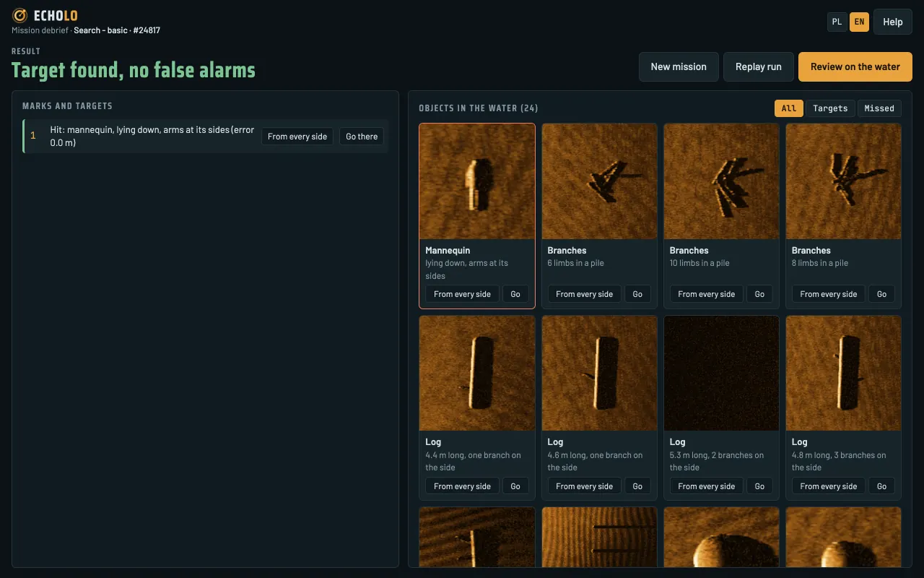924x578 pixels.
Task: Click From every side on 10 limbs Branches
Action: (x=706, y=294)
